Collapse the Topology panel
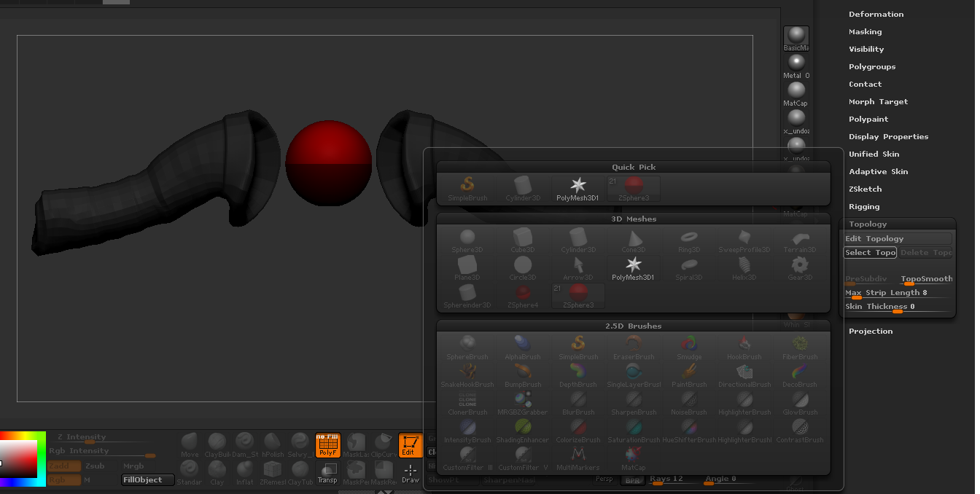This screenshot has width=980, height=494. click(867, 224)
